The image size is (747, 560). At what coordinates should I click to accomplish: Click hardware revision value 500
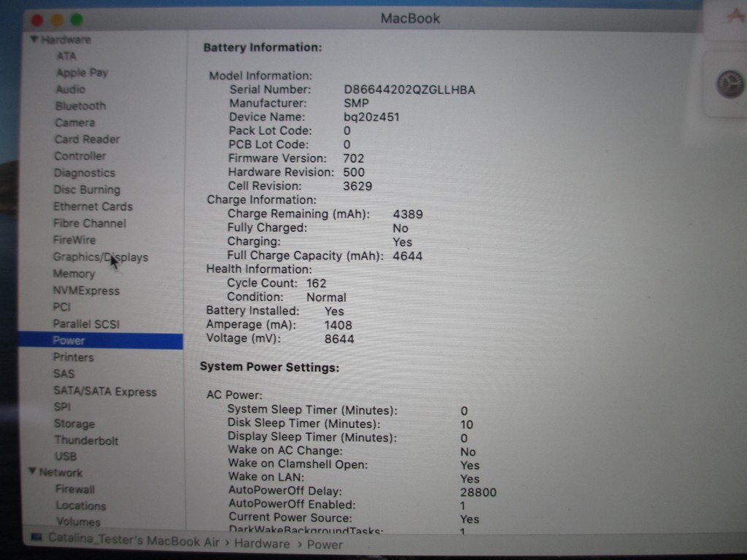[x=354, y=172]
